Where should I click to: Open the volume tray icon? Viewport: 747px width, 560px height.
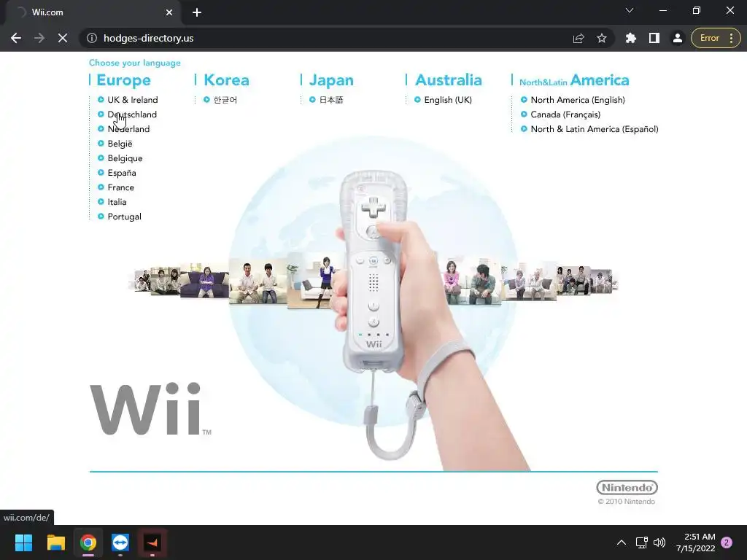659,542
